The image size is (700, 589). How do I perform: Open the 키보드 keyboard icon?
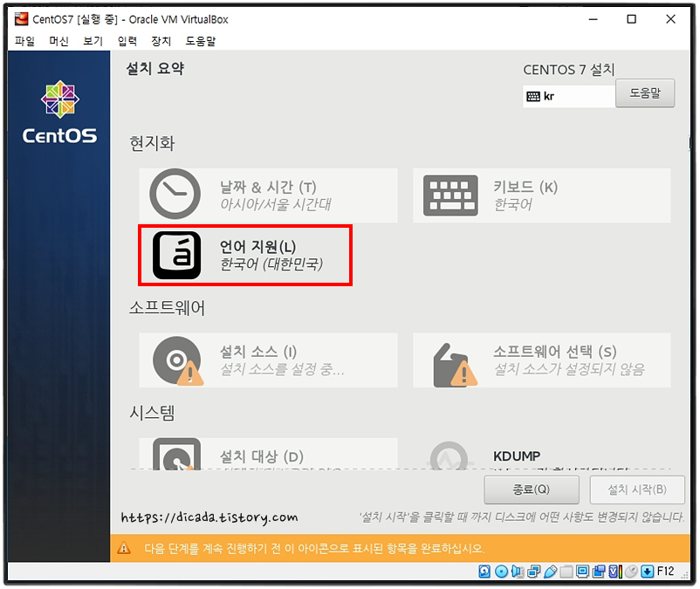[x=450, y=195]
